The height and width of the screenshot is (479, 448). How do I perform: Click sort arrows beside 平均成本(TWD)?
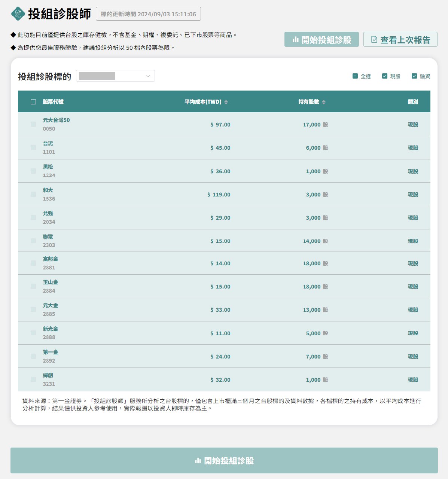click(x=226, y=102)
